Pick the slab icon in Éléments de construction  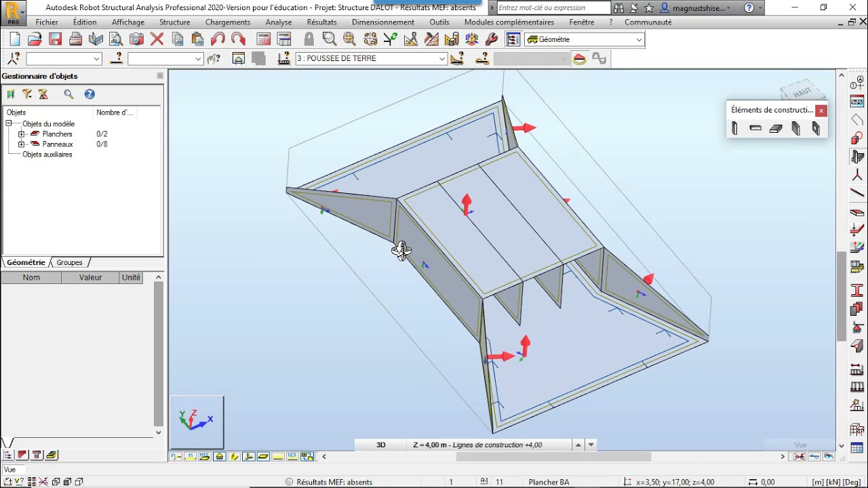click(776, 128)
